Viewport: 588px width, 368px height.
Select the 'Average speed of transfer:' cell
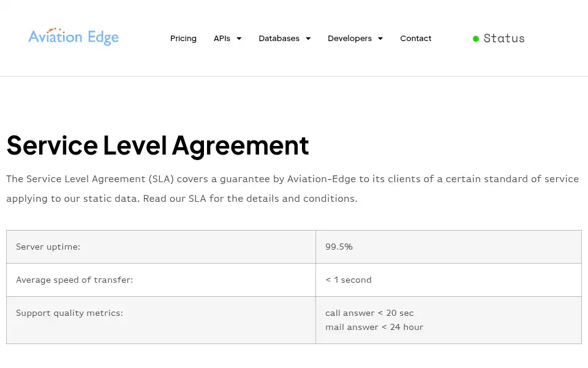161,280
